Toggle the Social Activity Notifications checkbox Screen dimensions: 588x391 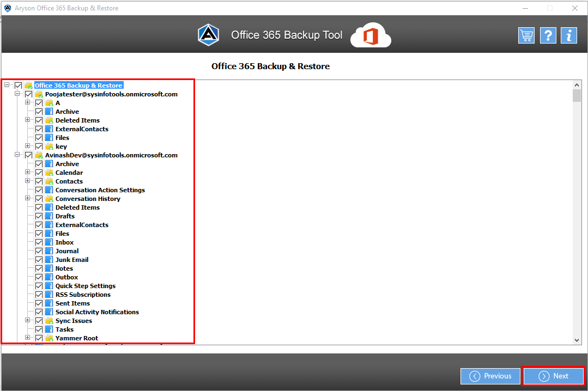39,312
